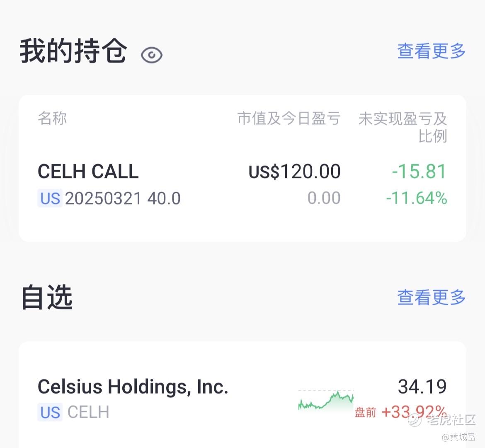Viewport: 485px width, 448px height.
Task: Open Celsius Holdings, Inc. watchlist entry
Action: click(133, 387)
